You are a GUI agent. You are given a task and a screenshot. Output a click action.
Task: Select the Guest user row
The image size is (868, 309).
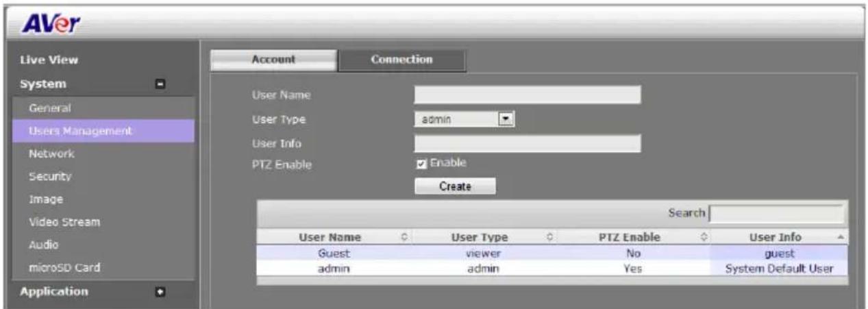(x=552, y=252)
